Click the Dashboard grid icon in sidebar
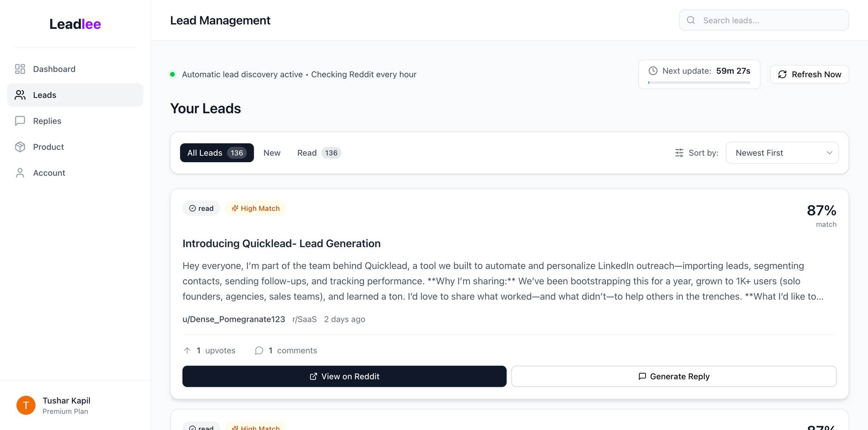This screenshot has width=868, height=430. [x=20, y=69]
